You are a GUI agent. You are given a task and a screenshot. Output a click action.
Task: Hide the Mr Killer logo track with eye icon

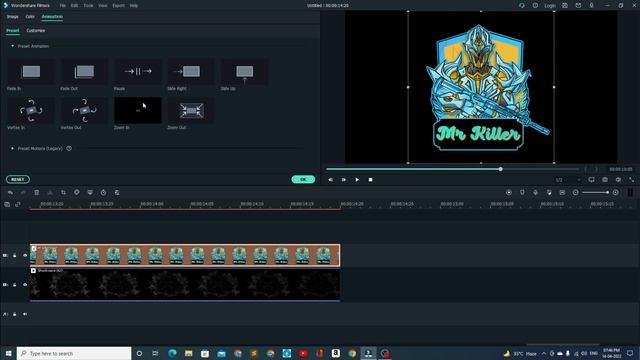click(25, 256)
